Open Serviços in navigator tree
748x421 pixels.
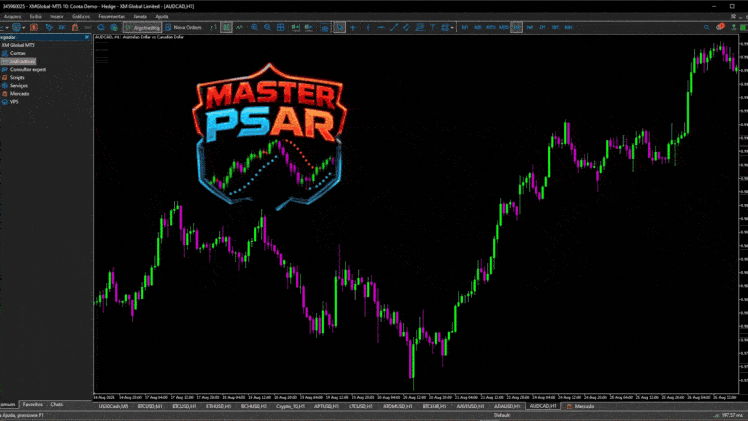pos(15,85)
